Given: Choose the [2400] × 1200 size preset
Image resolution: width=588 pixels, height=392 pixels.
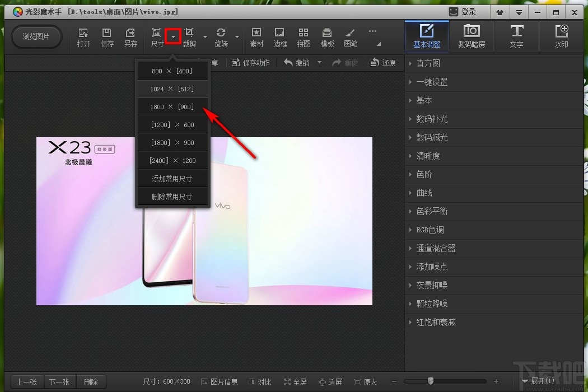Looking at the screenshot, I should click(x=172, y=161).
